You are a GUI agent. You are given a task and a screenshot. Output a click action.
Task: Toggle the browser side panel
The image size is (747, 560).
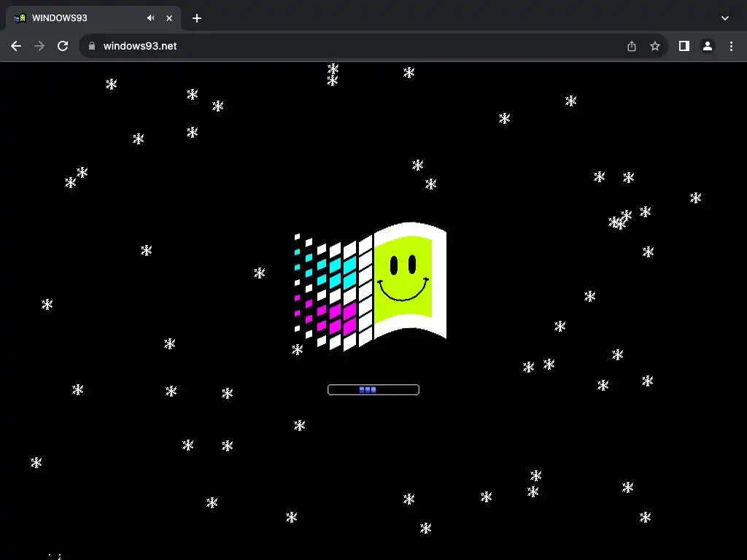[684, 46]
